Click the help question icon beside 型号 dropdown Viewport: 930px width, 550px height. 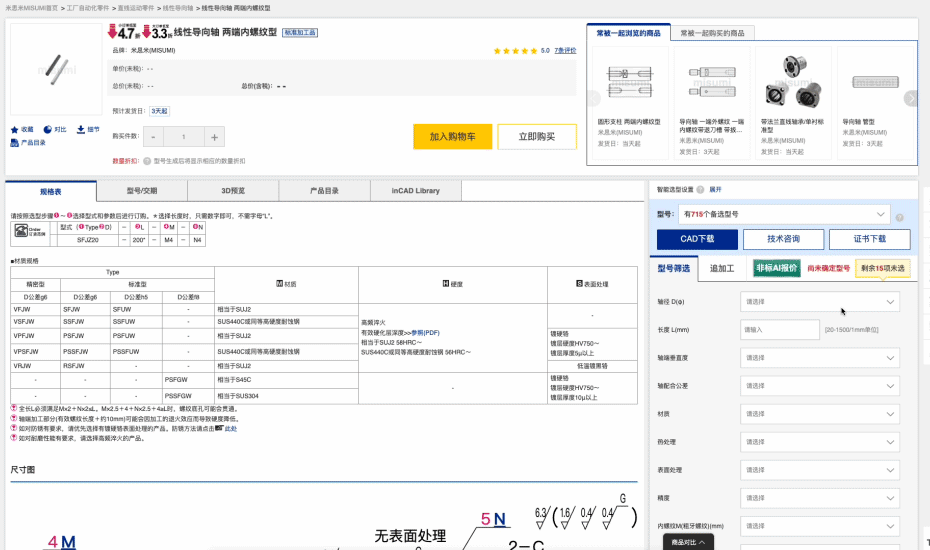pos(899,217)
